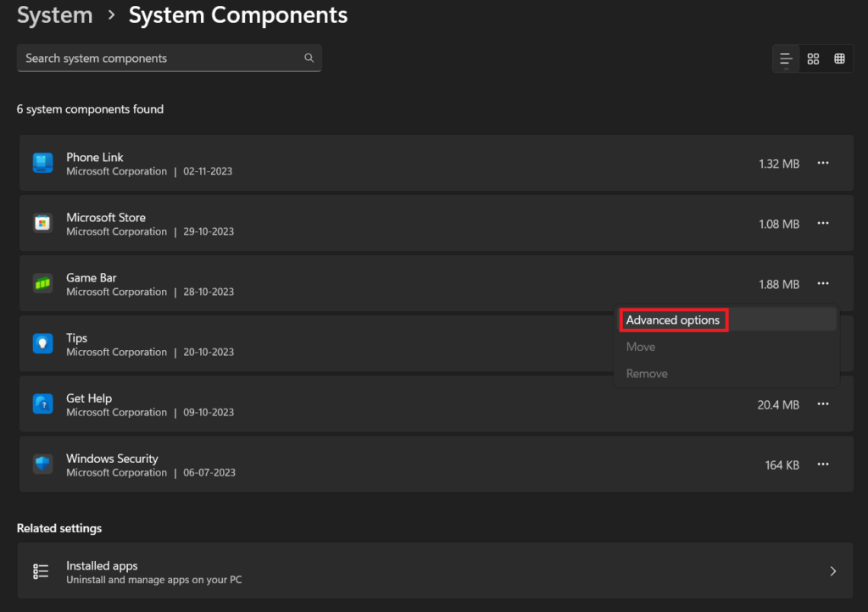868x612 pixels.
Task: Click the Microsoft Store app icon
Action: coord(42,223)
